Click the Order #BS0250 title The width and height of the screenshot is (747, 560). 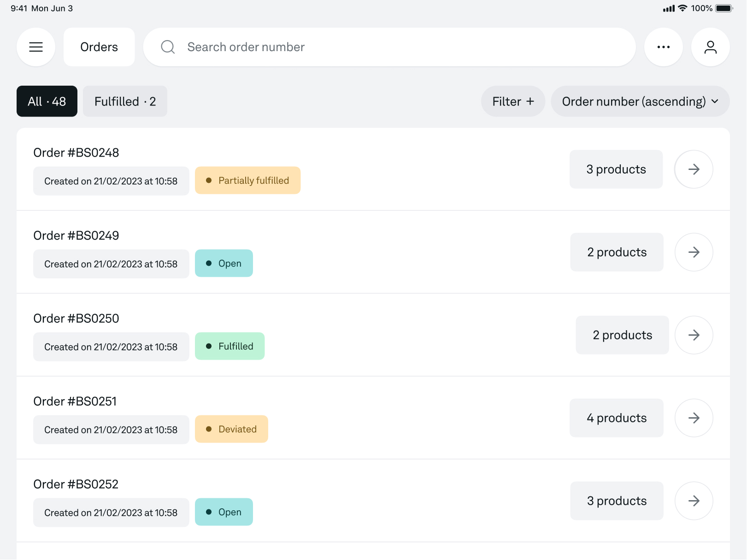tap(76, 319)
